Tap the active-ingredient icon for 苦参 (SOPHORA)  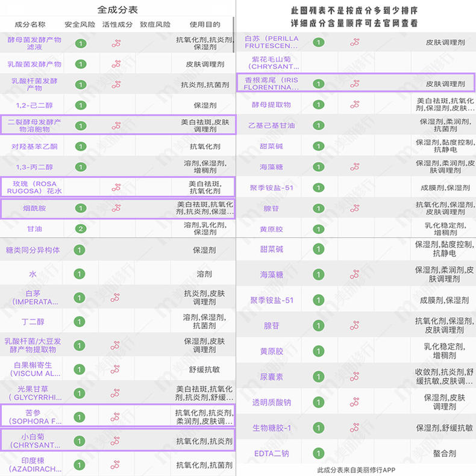[x=115, y=417]
